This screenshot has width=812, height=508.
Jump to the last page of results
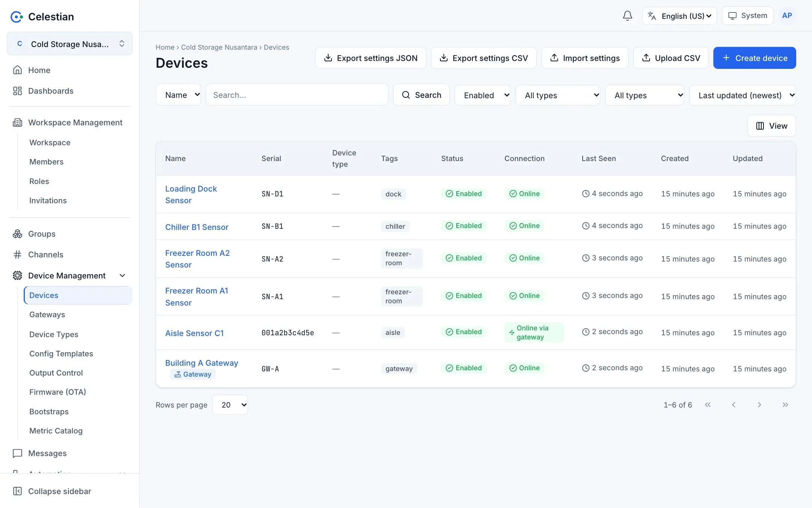click(785, 405)
